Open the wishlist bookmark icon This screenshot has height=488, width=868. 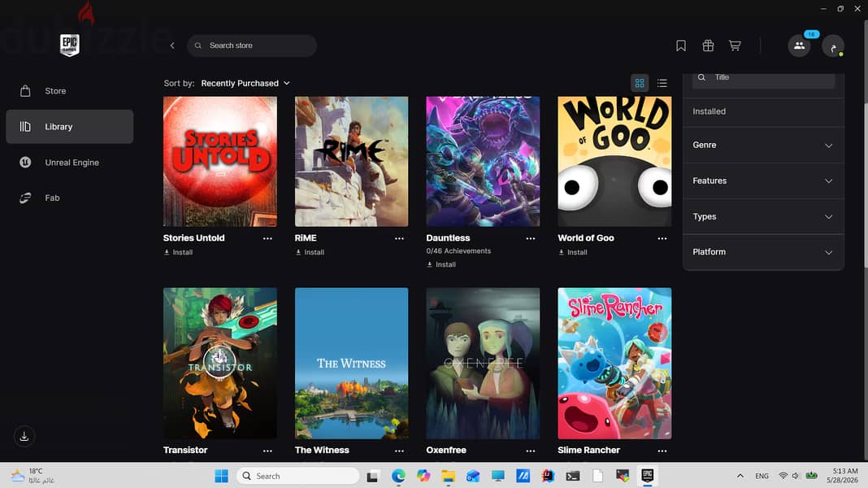681,46
